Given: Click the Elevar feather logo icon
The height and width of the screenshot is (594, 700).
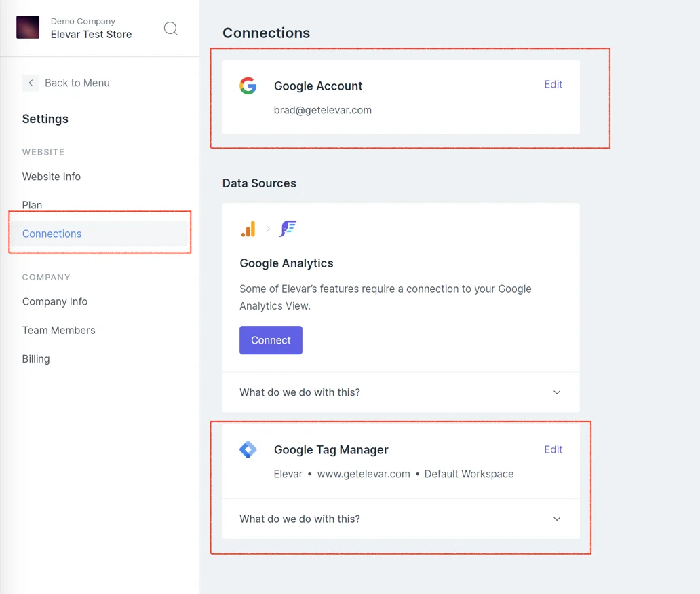Looking at the screenshot, I should 288,228.
